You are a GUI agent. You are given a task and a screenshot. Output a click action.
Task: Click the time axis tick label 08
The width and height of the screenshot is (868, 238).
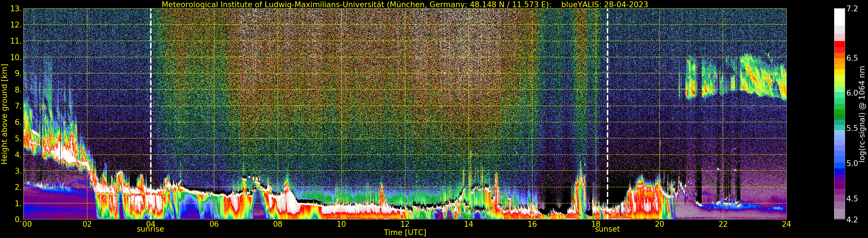[x=278, y=224]
